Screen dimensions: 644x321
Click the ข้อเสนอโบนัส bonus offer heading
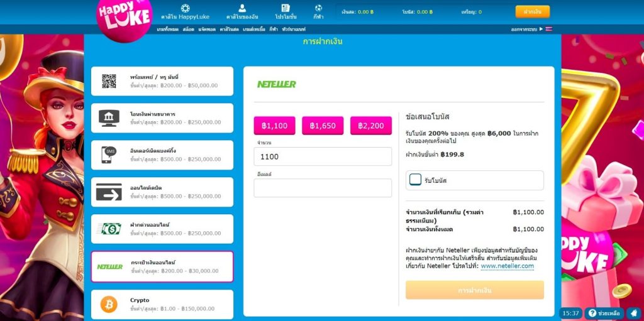tap(428, 117)
